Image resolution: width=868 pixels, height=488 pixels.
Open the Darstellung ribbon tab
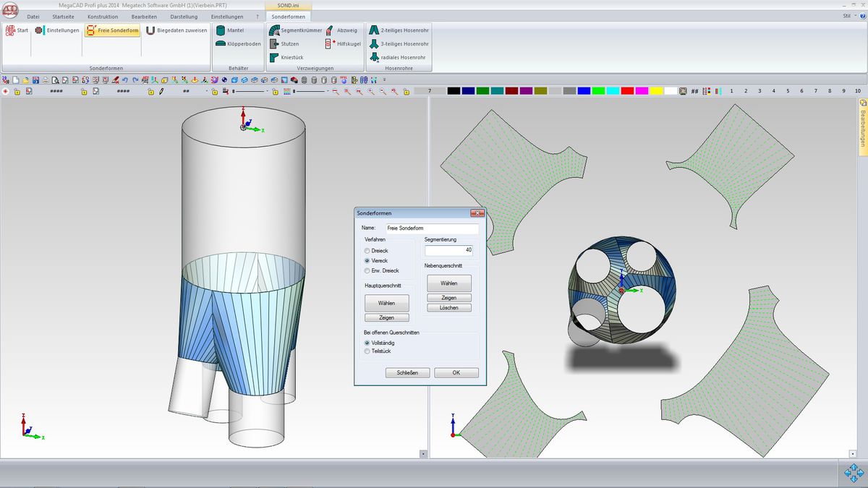(x=183, y=16)
